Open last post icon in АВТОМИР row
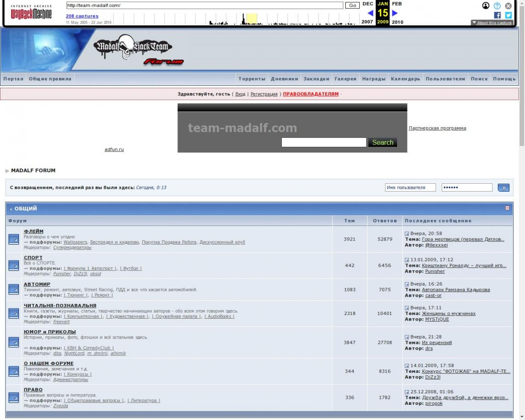Image resolution: width=525 pixels, height=420 pixels. (x=407, y=284)
